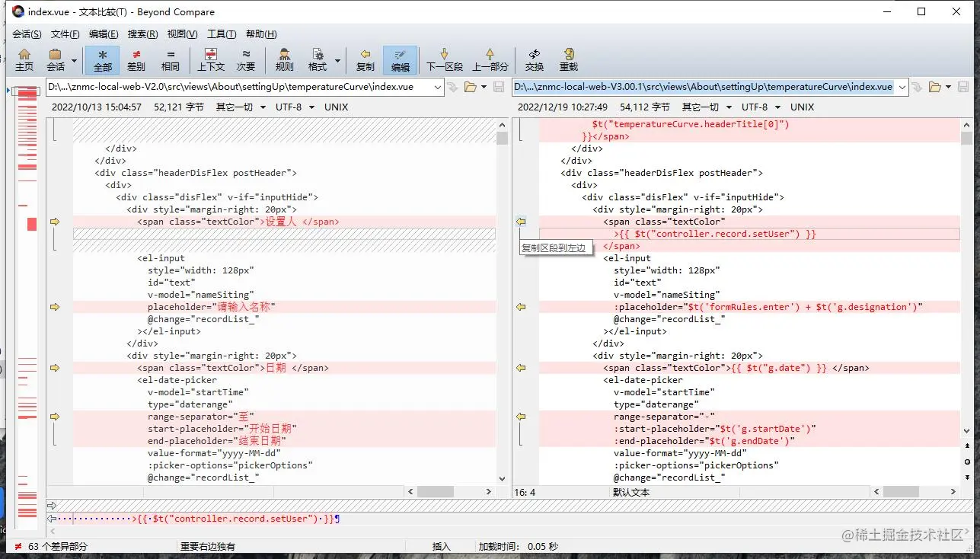Click the Copy (复制) toolbar button
The height and width of the screenshot is (559, 980).
pyautogui.click(x=366, y=60)
